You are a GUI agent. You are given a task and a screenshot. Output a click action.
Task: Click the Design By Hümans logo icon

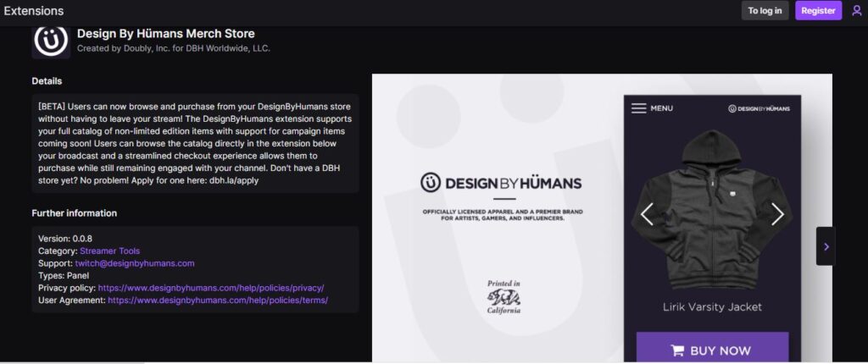click(x=51, y=41)
